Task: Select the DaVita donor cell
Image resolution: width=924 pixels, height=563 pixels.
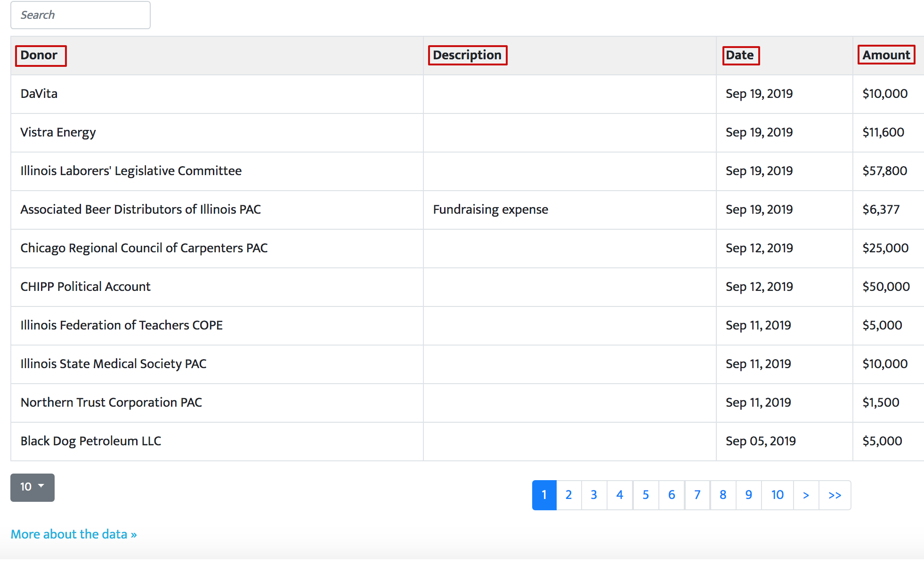Action: (217, 94)
